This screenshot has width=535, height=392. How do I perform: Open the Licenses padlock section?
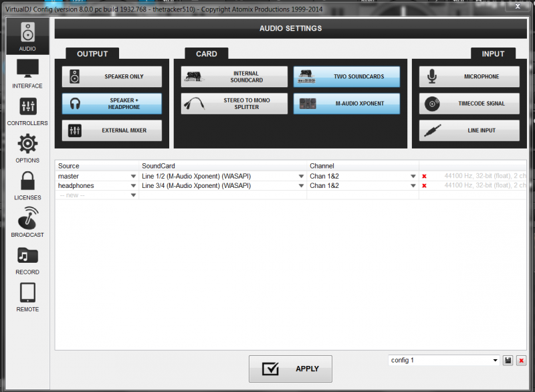click(27, 185)
